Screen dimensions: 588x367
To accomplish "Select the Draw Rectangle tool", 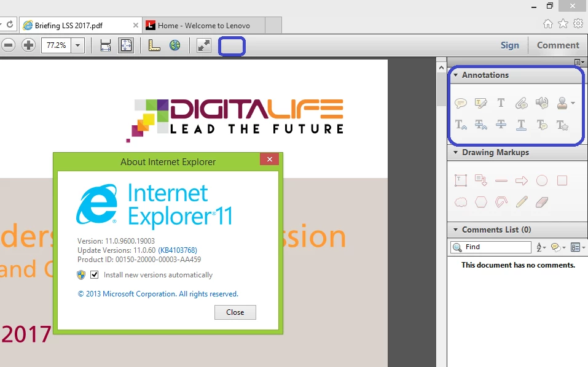I will [562, 180].
